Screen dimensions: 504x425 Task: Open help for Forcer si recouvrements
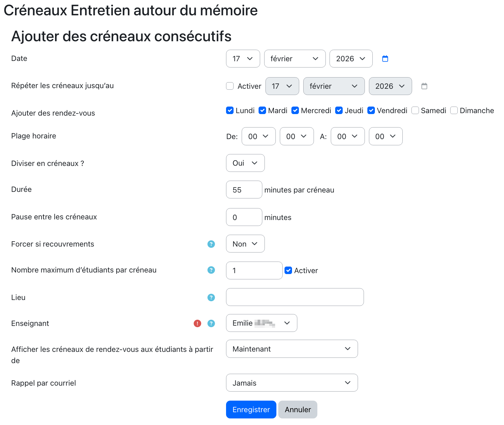[x=211, y=244]
